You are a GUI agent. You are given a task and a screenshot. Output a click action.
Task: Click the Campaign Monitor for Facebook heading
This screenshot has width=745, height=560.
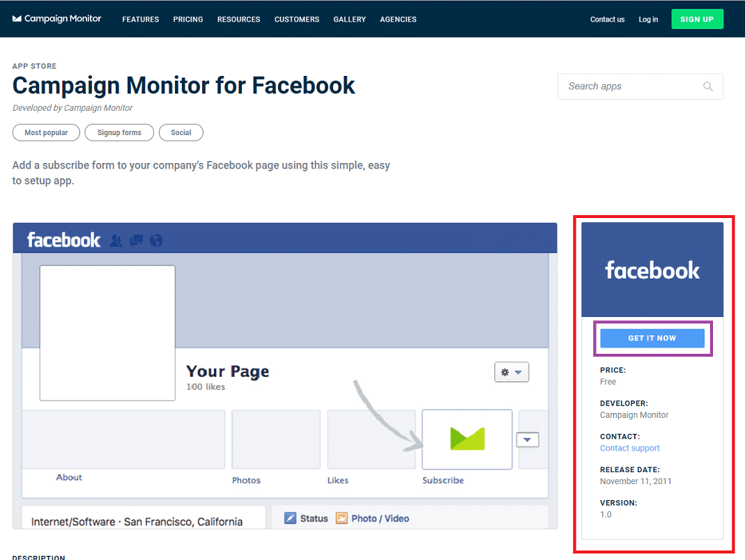(184, 86)
